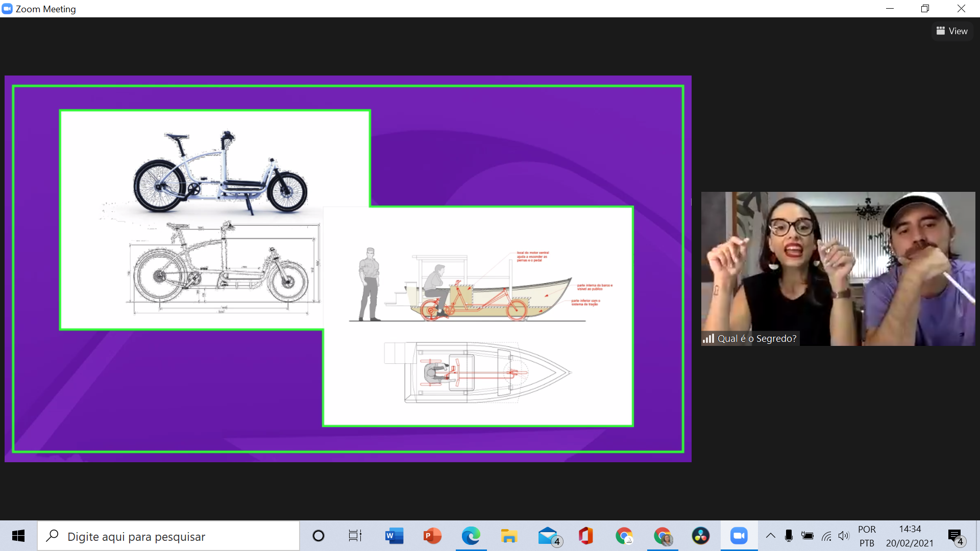
Task: Open PowerPoint from the taskbar
Action: click(x=432, y=536)
